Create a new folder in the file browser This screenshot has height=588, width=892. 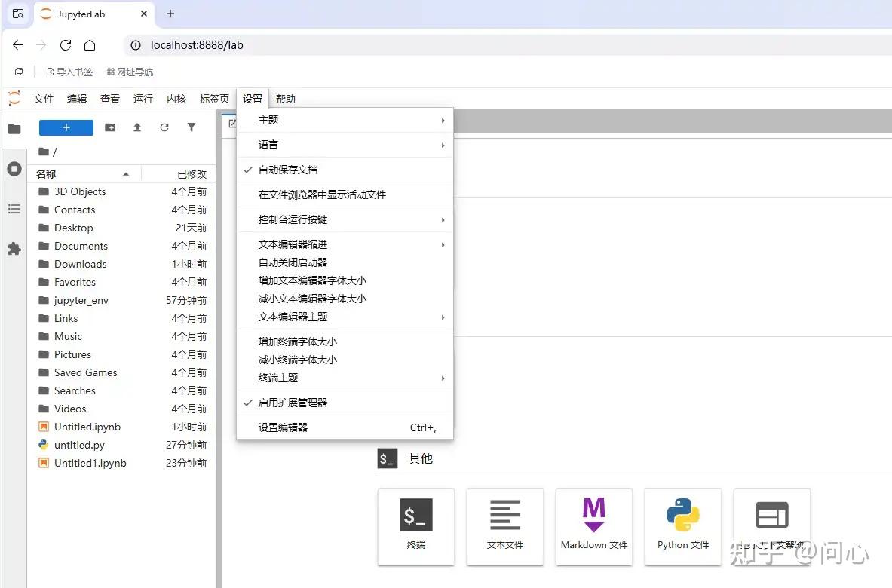pyautogui.click(x=109, y=127)
